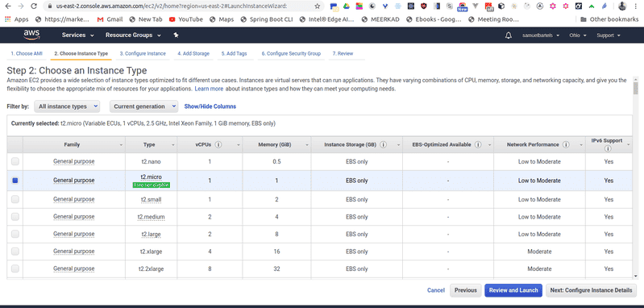Open the Services dropdown menu
Screen dimensions: 644x308
click(78, 35)
